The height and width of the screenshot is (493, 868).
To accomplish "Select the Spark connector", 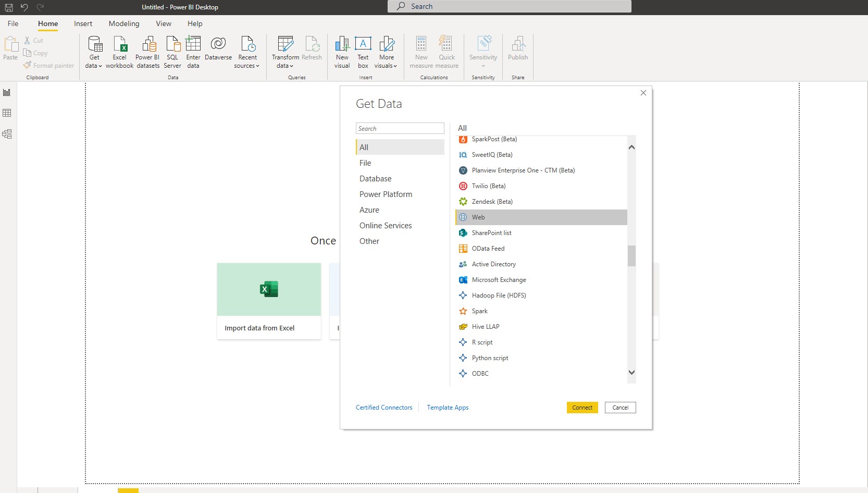I will [541, 311].
